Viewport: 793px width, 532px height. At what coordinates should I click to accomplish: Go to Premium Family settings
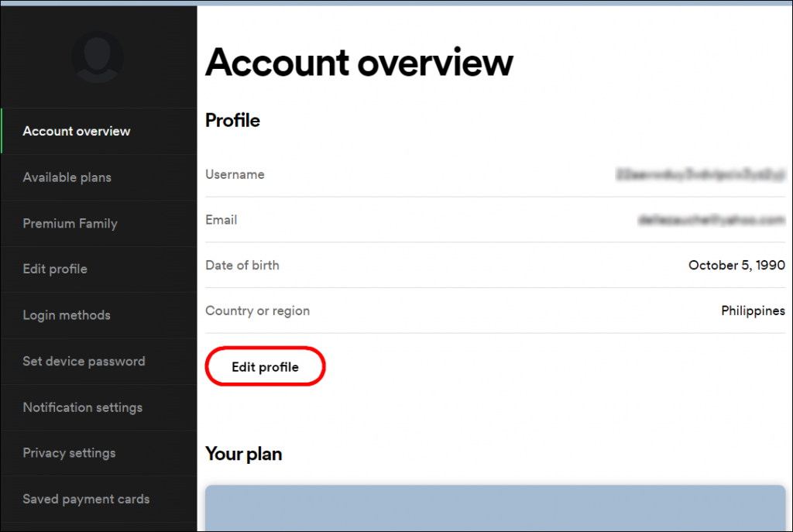70,223
